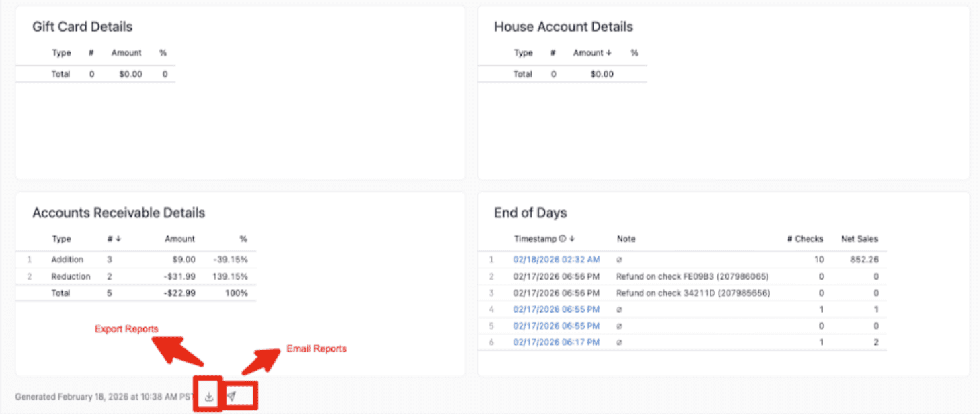The height and width of the screenshot is (417, 980).
Task: Sort Gift Card Details by Amount header
Action: (x=126, y=53)
